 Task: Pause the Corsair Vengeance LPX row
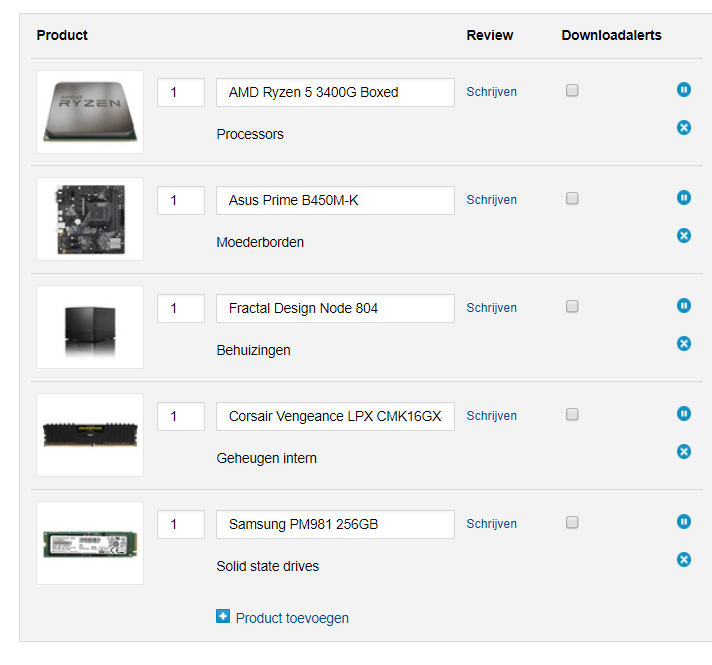pos(684,414)
